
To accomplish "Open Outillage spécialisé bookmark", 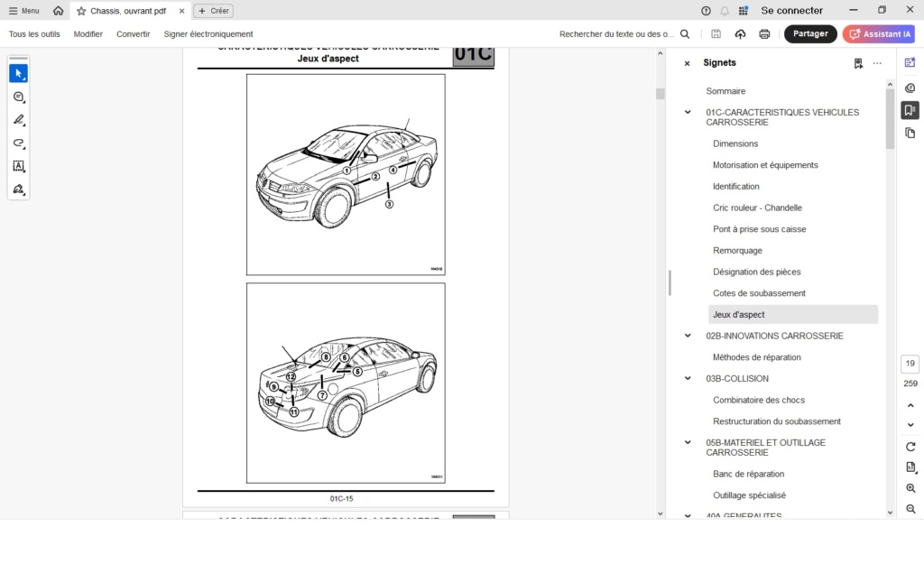I will pos(749,495).
